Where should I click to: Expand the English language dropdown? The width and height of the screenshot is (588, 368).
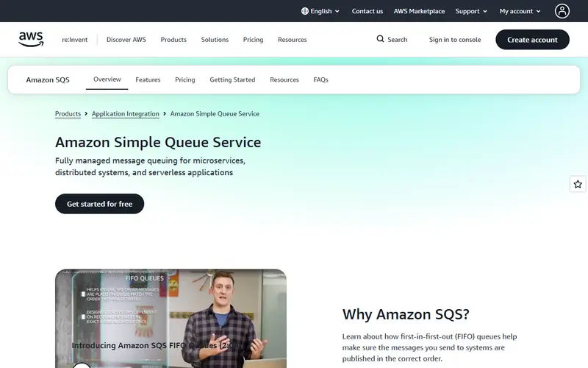[321, 11]
